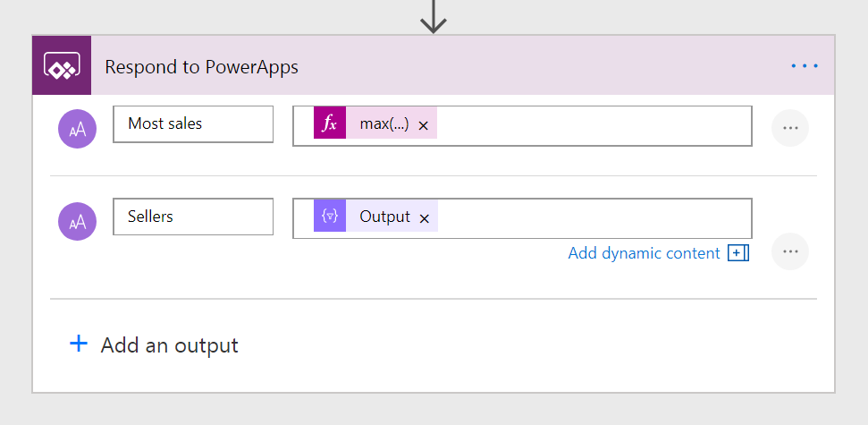
Task: Remove the max(...) expression token
Action: point(424,125)
